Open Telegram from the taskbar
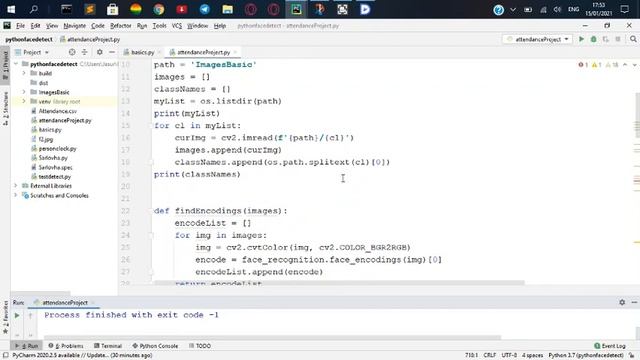This screenshot has width=640, height=360. 204,9
